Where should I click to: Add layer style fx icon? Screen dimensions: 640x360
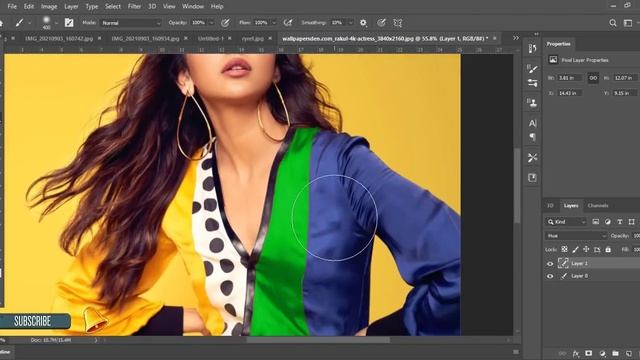[x=576, y=353]
